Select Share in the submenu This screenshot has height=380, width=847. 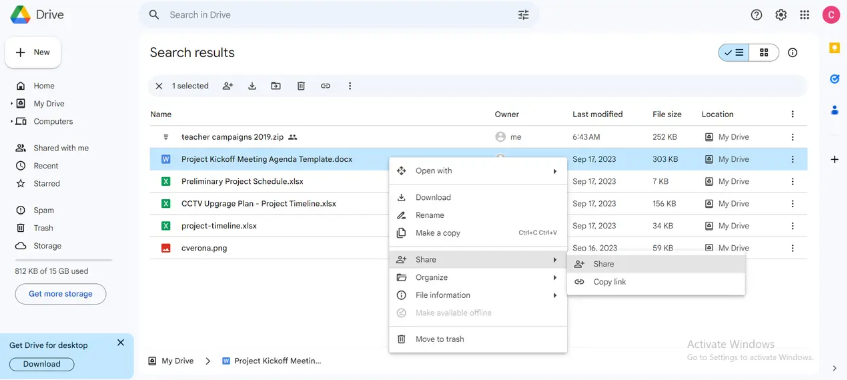click(656, 264)
